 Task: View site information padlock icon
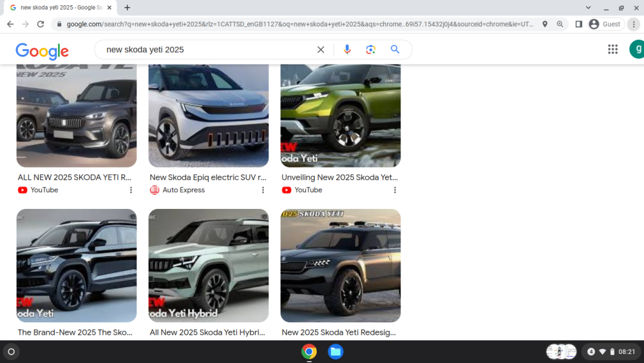[59, 25]
